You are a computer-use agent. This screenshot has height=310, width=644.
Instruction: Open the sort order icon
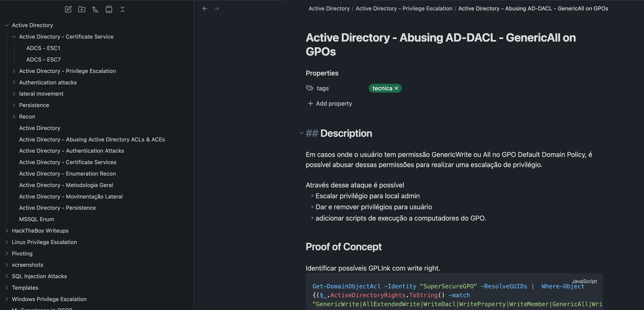pyautogui.click(x=95, y=10)
